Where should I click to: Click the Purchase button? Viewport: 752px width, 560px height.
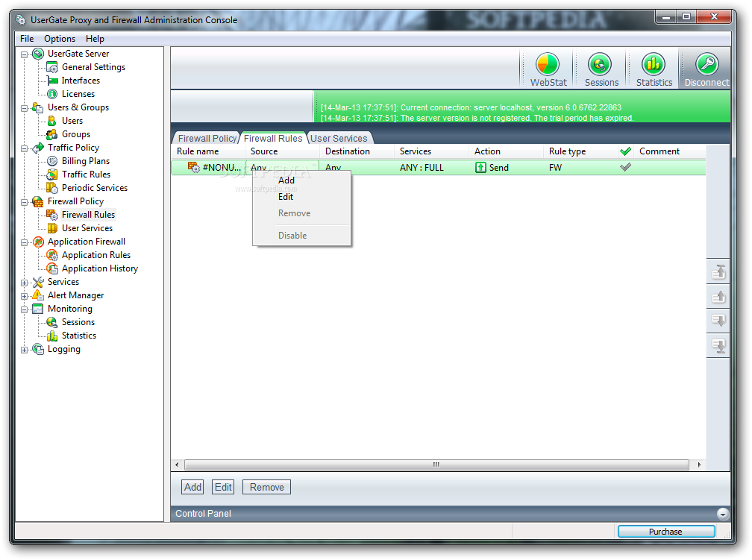pyautogui.click(x=666, y=531)
